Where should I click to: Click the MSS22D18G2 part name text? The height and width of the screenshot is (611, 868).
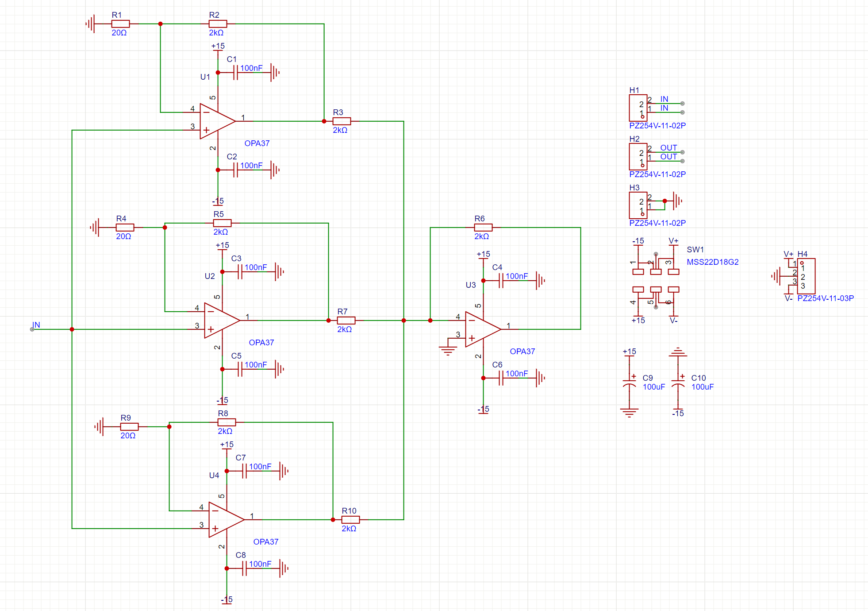coord(712,262)
